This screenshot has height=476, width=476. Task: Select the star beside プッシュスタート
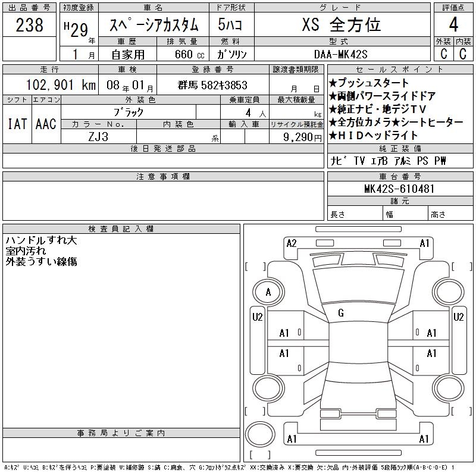coord(333,83)
